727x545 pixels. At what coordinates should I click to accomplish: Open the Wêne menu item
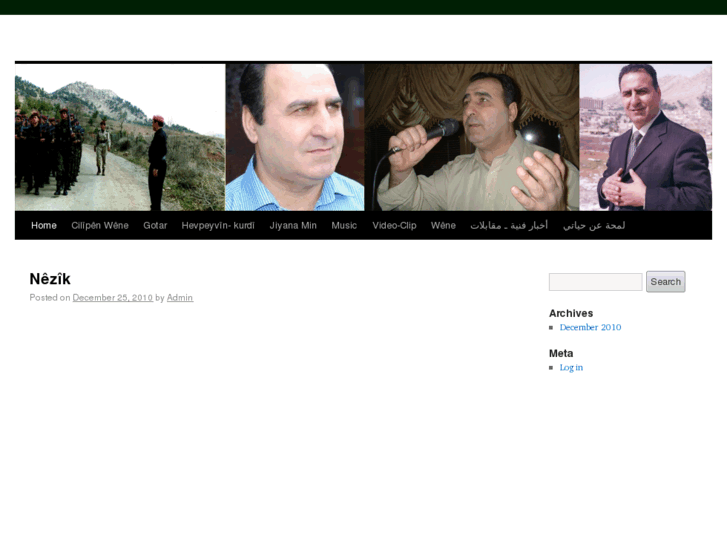(x=443, y=225)
